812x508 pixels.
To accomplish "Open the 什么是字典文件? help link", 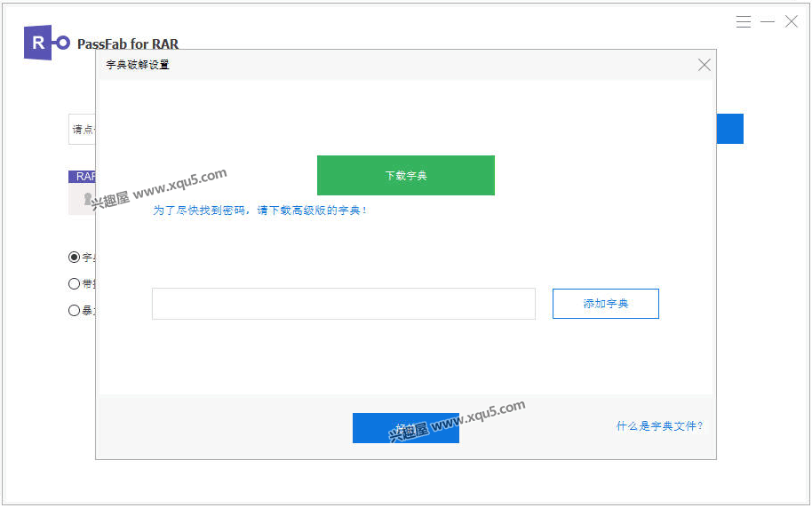I will 659,425.
